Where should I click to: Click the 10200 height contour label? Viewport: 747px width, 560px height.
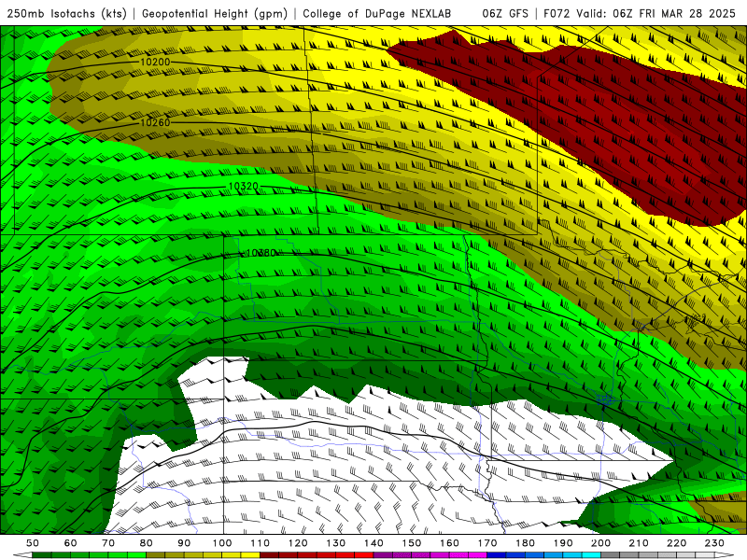click(x=155, y=62)
